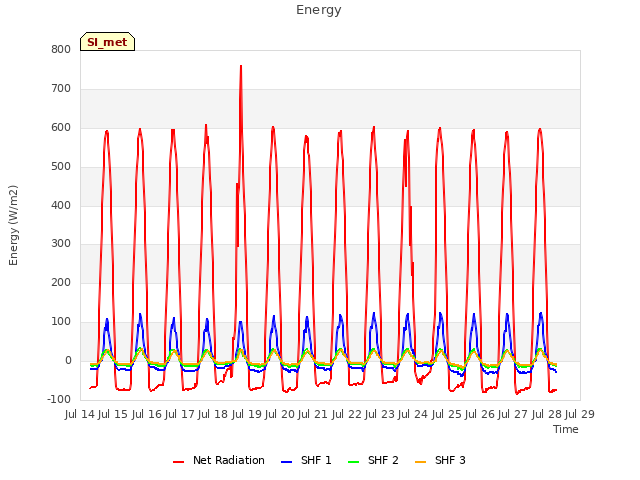Click the 300 y-axis tick label
The image size is (640, 480).
click(61, 244)
